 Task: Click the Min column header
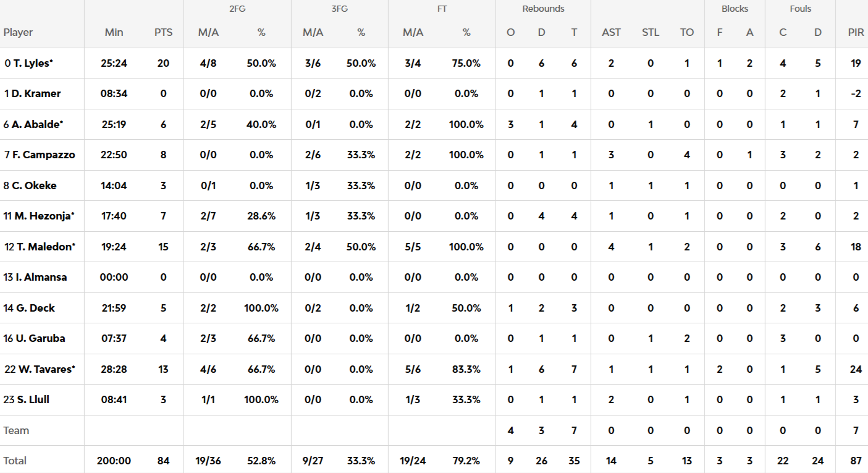(x=114, y=32)
